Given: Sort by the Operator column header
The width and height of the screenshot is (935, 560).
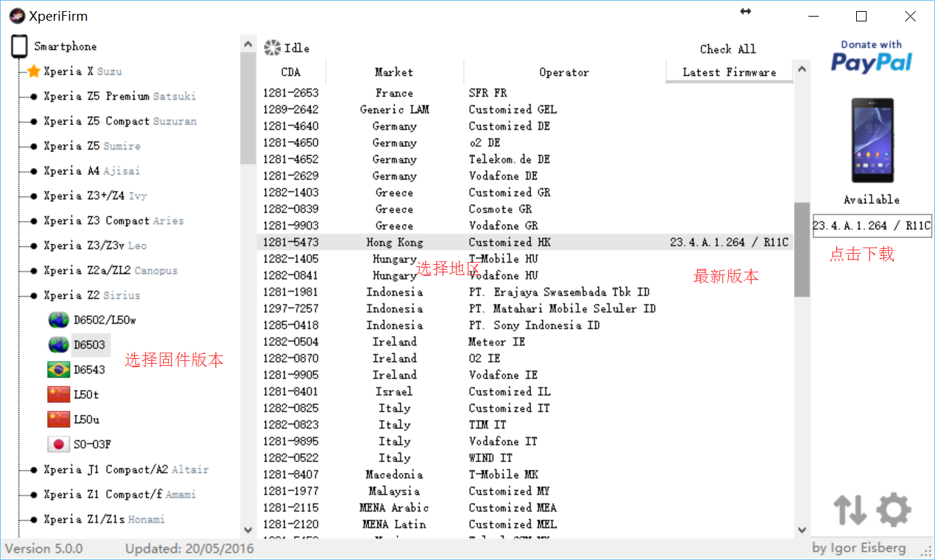Looking at the screenshot, I should (564, 72).
